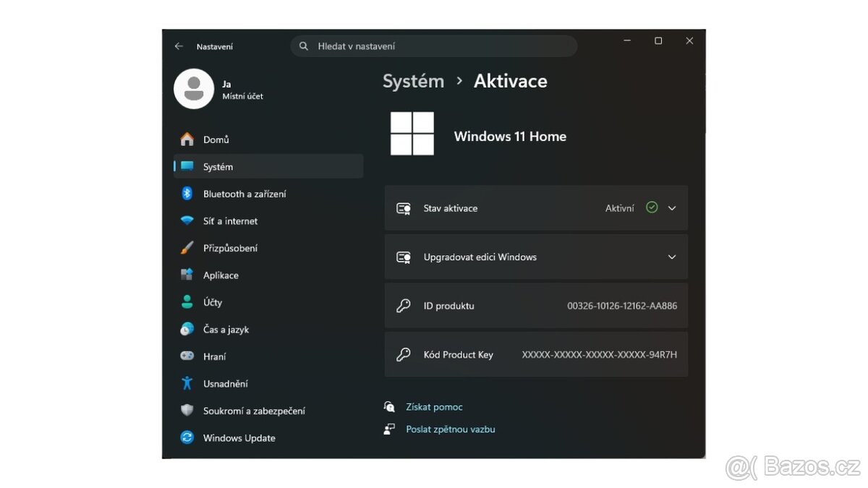Click the Získat pomoc help icon
The image size is (868, 488).
point(390,407)
